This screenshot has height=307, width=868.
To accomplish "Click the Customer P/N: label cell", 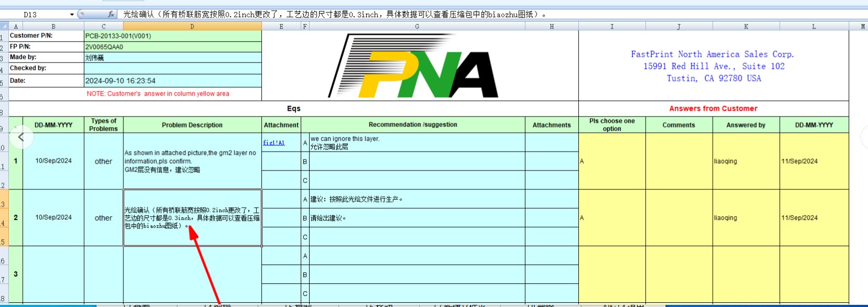I will click(46, 36).
